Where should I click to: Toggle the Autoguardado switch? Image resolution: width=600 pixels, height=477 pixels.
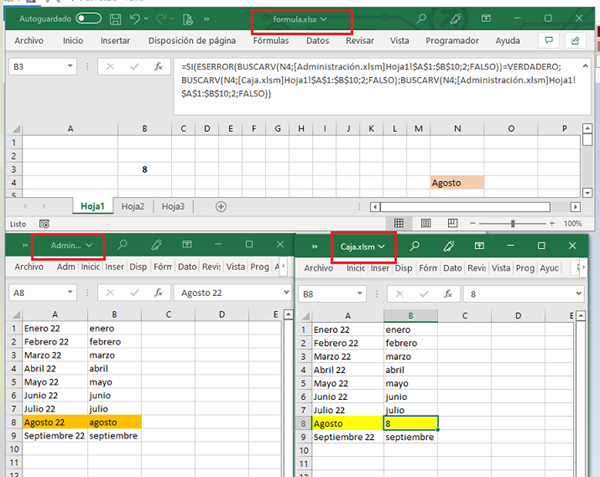click(x=88, y=19)
